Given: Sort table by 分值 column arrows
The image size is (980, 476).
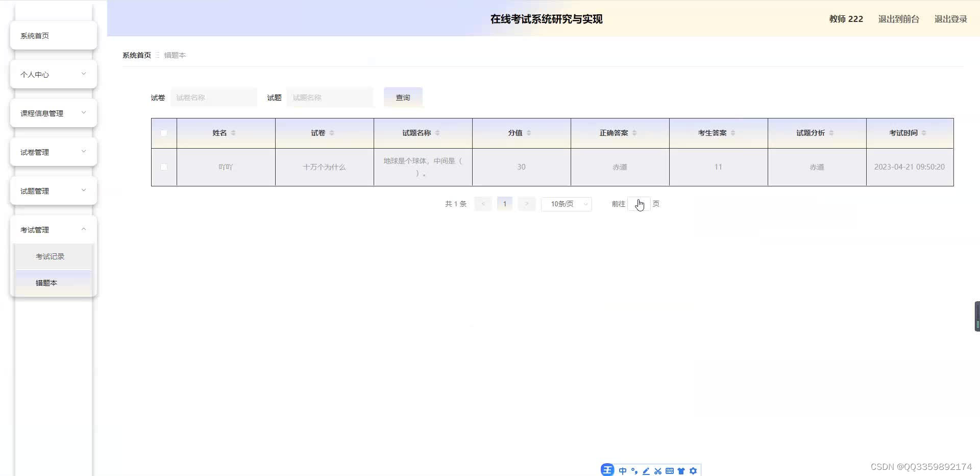Looking at the screenshot, I should [529, 133].
